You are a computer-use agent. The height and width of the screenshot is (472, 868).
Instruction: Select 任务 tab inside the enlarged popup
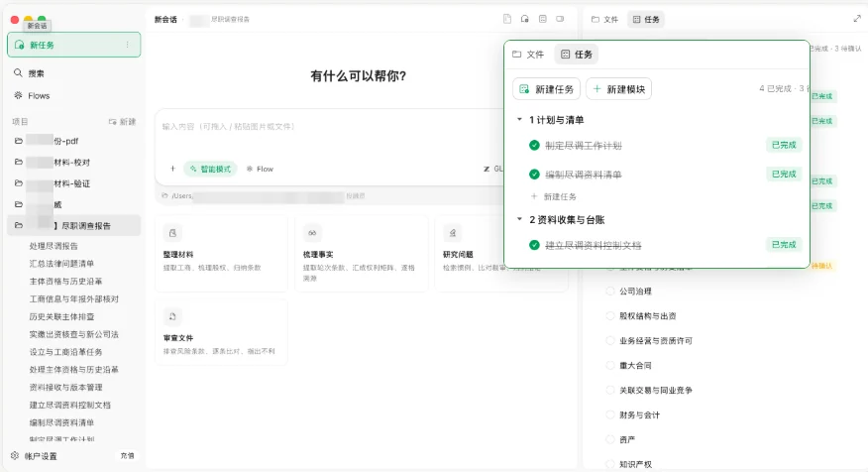577,54
